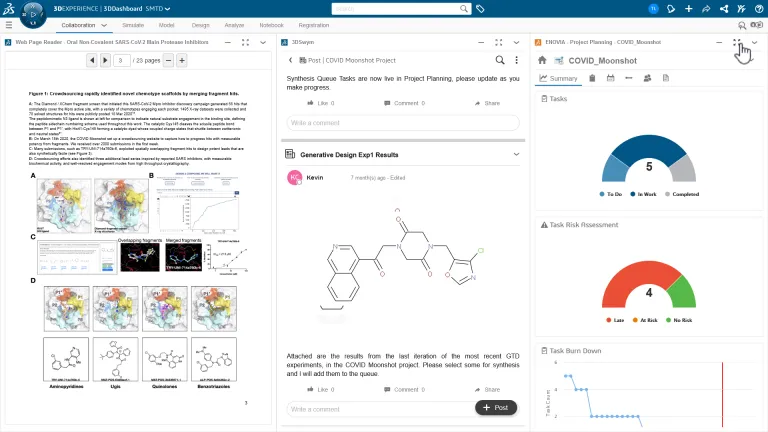
Task: Toggle the To Do legend in Tasks chart
Action: 611,194
